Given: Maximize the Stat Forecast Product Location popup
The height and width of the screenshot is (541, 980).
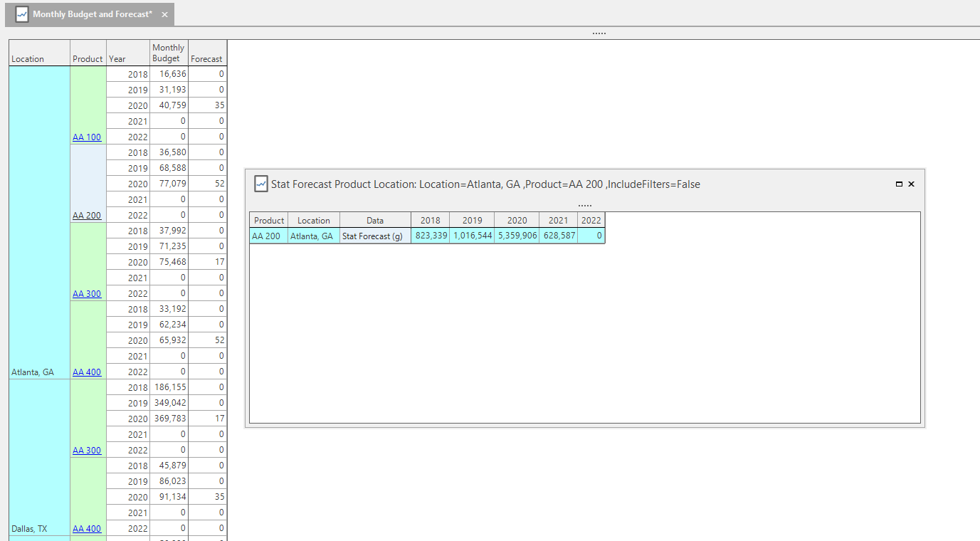Looking at the screenshot, I should pos(900,184).
